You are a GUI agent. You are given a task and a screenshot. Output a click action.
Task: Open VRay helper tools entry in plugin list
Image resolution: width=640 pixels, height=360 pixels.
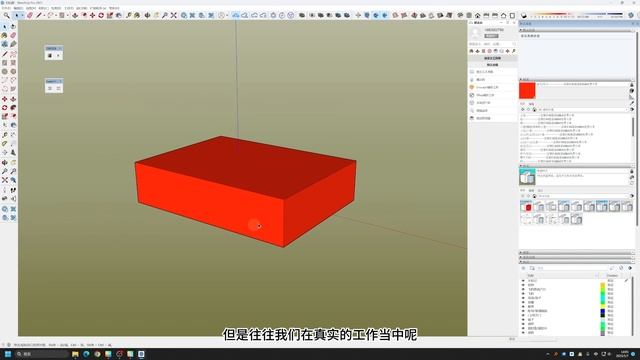[x=492, y=95]
